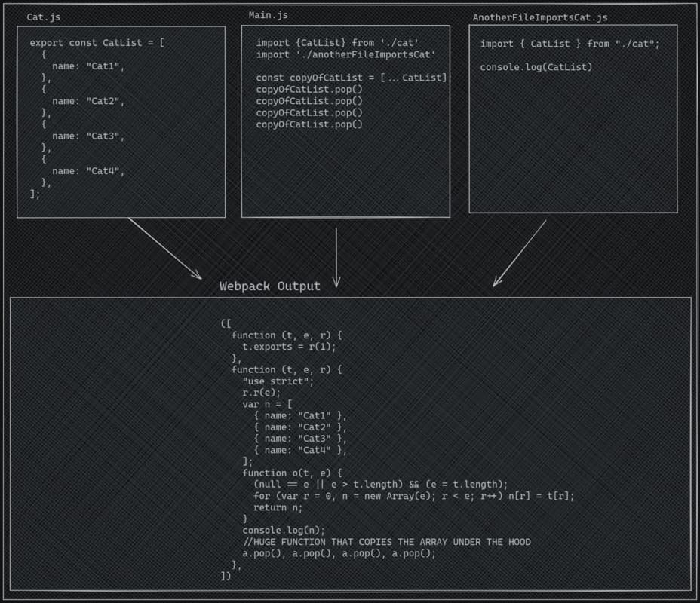The width and height of the screenshot is (700, 603).
Task: Click the AnotherFileImportsCat.js file title
Action: (539, 17)
